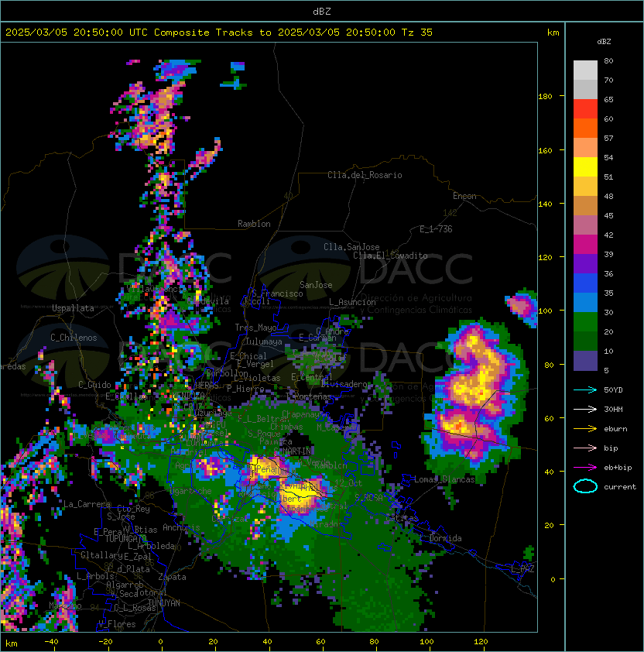Click the Anchoris label
Image resolution: width=644 pixels, height=652 pixels.
coord(181,527)
